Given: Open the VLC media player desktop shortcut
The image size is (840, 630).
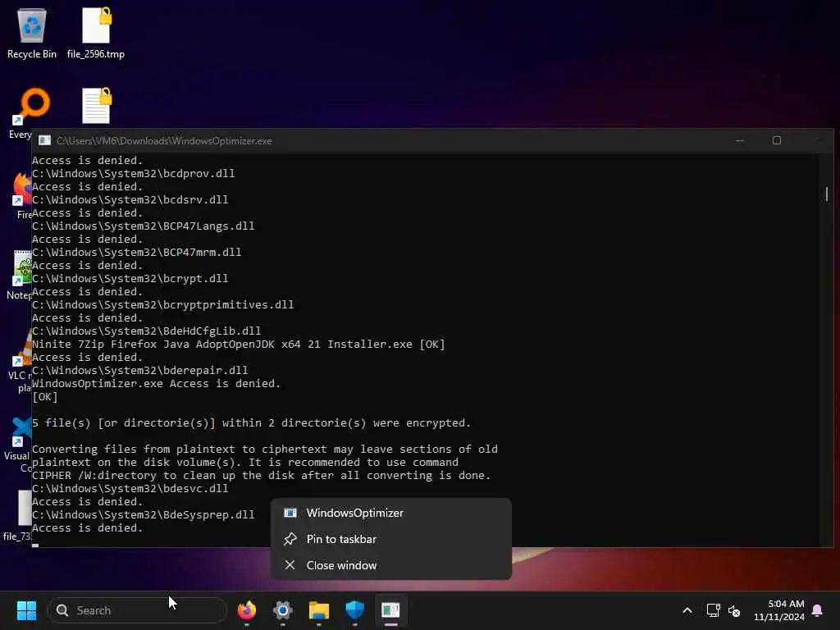Looking at the screenshot, I should (x=21, y=360).
